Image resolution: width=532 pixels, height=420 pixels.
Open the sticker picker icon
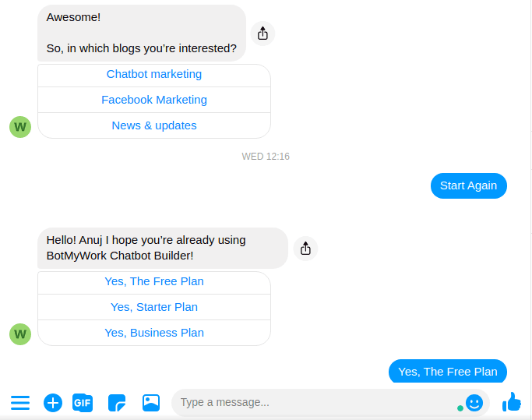coord(117,403)
